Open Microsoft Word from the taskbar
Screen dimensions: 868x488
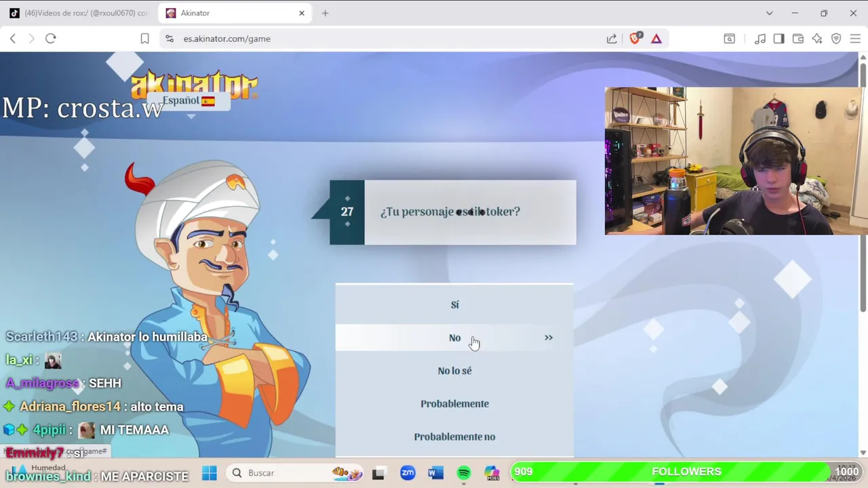click(x=436, y=472)
